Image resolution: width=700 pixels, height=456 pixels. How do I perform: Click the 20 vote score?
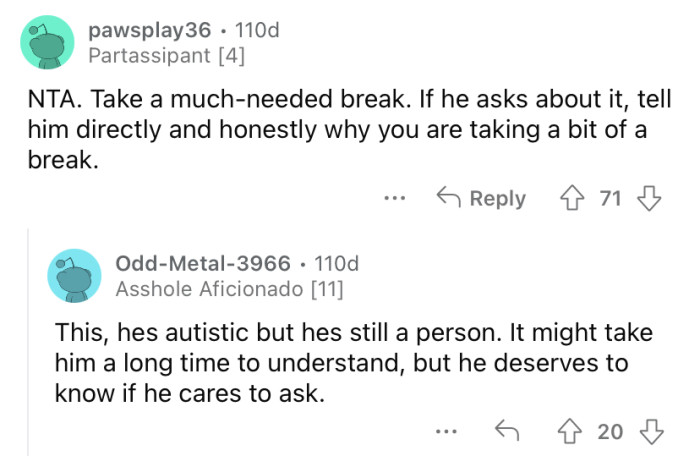tap(610, 431)
